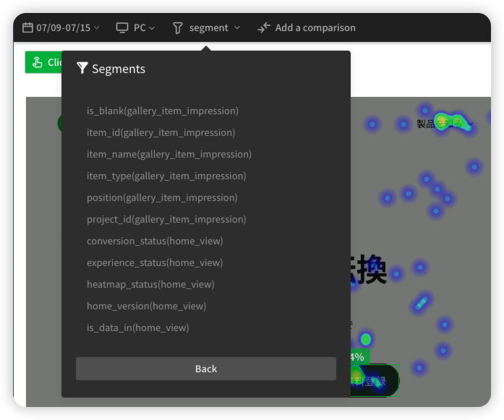This screenshot has width=504, height=420.
Task: Pick project_id(gallery_item_impression) segment
Action: (166, 219)
